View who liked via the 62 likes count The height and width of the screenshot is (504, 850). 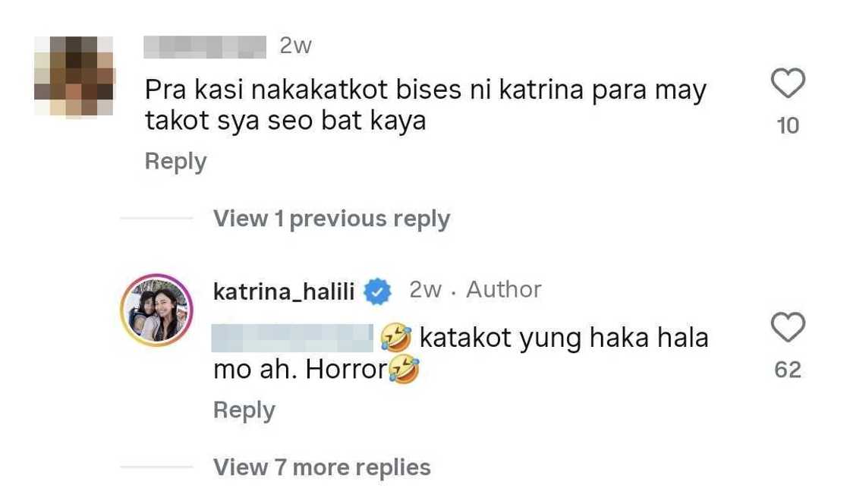click(x=788, y=370)
